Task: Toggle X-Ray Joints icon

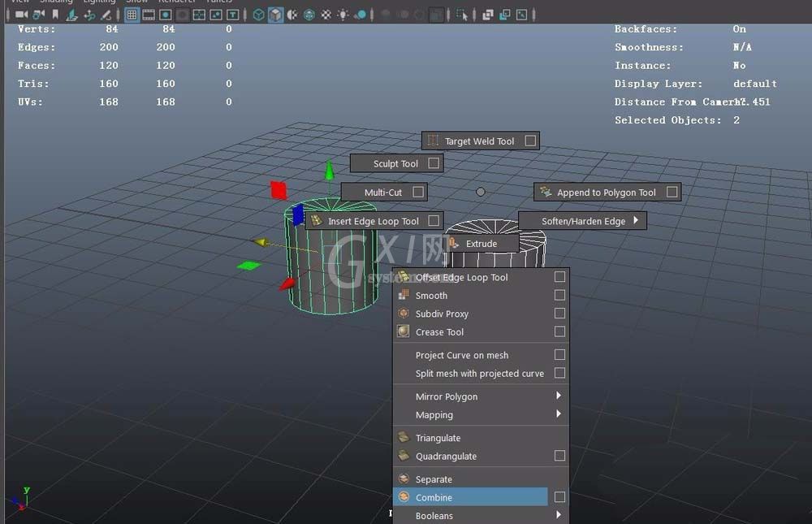Action: [x=521, y=15]
